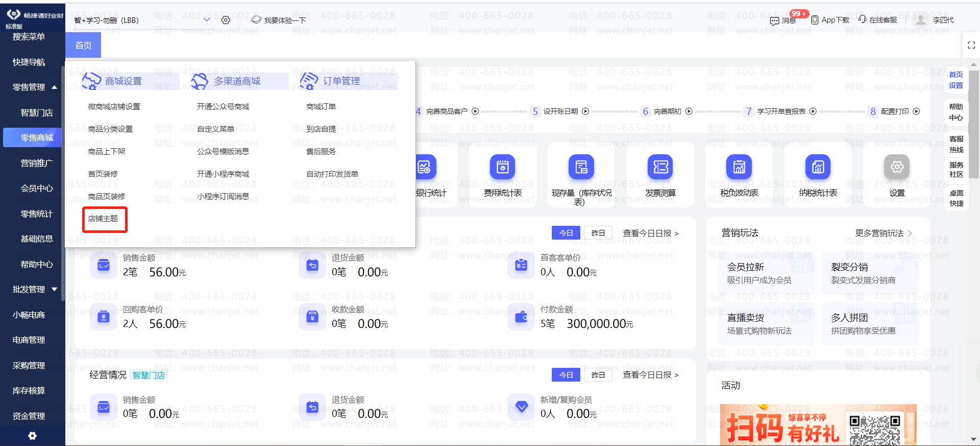Click the 扫码有好礼 activity banner
980x446 pixels.
point(818,425)
